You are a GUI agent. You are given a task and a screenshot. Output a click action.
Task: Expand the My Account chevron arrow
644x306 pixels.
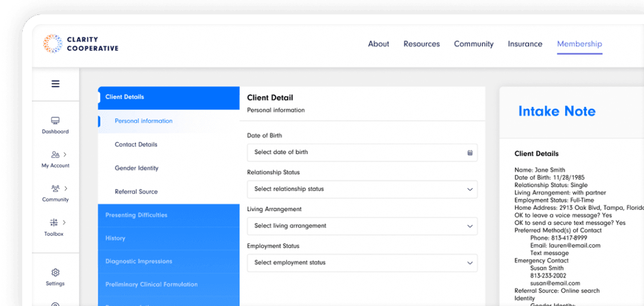(x=65, y=155)
